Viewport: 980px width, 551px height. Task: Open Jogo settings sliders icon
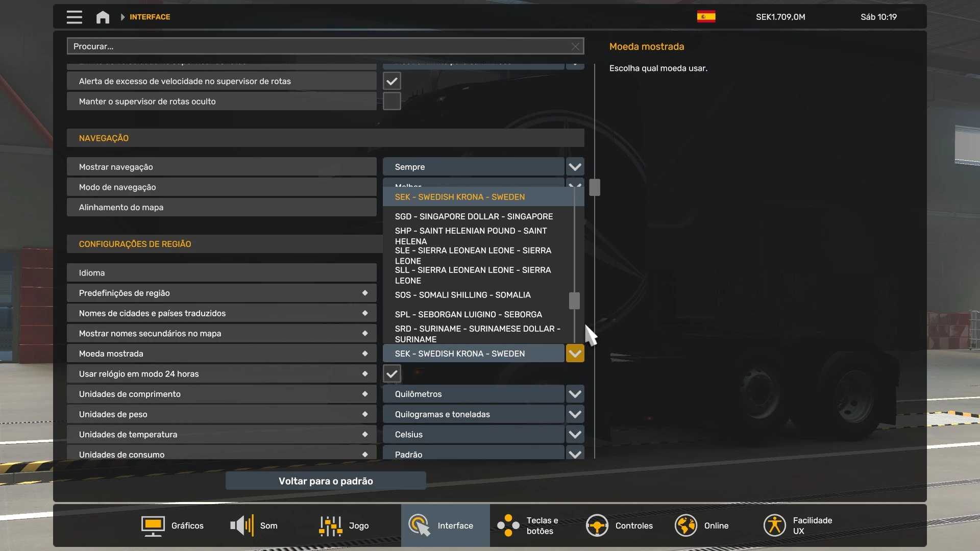coord(331,525)
